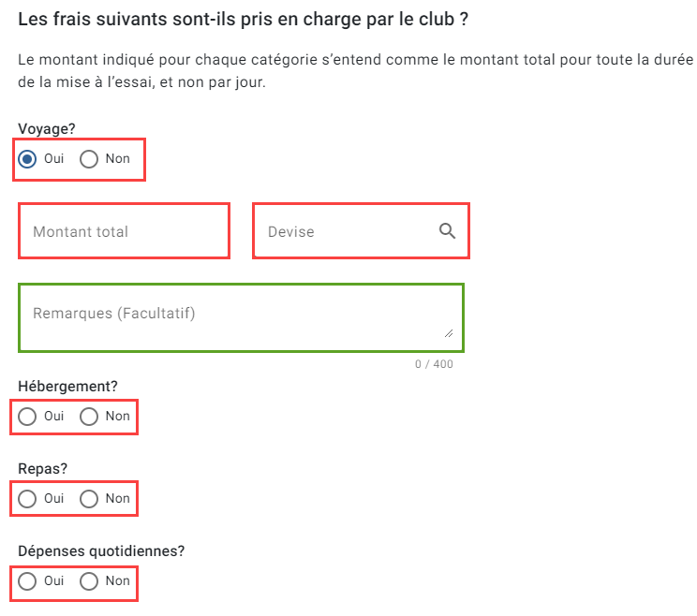Screen dimensions: 697x616
Task: Pick Non for Dépenses quotidiennes
Action: coord(89,581)
